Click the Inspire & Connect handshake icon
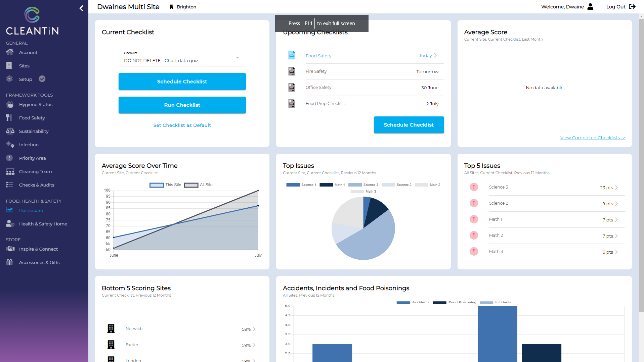The width and height of the screenshot is (644, 362). (10, 249)
